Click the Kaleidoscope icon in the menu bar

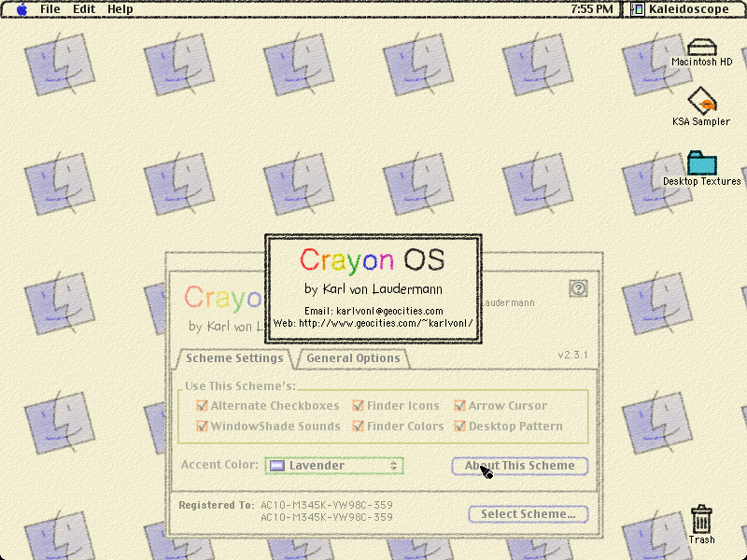click(638, 9)
